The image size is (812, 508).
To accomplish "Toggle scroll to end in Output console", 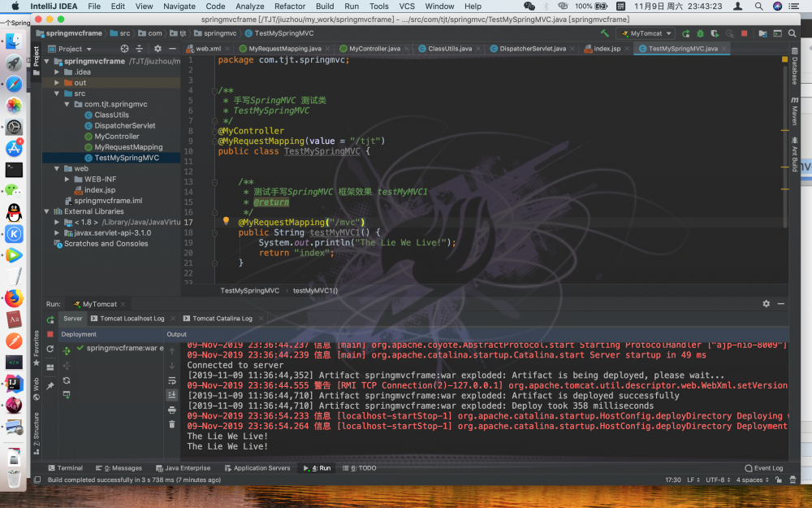I will pos(171,395).
